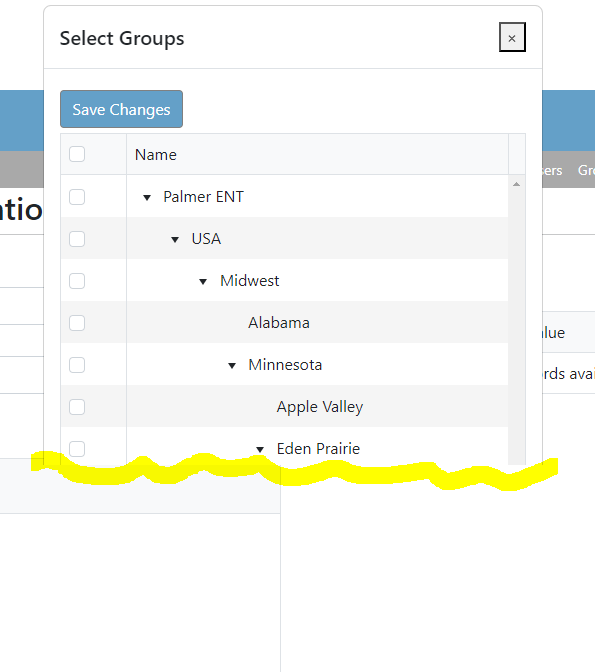
Task: Click the group list scrollbar track
Action: coord(517,326)
